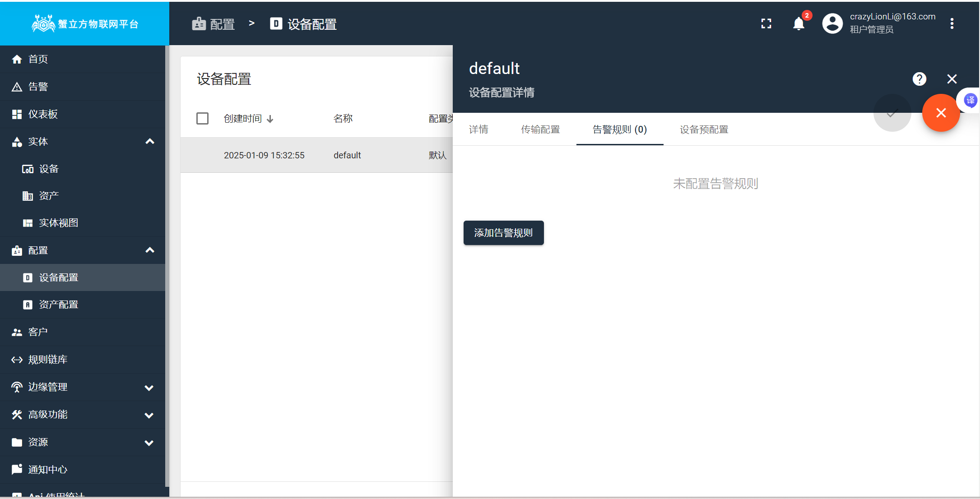980x499 pixels.
Task: Click the orange cancel edit button
Action: (941, 113)
